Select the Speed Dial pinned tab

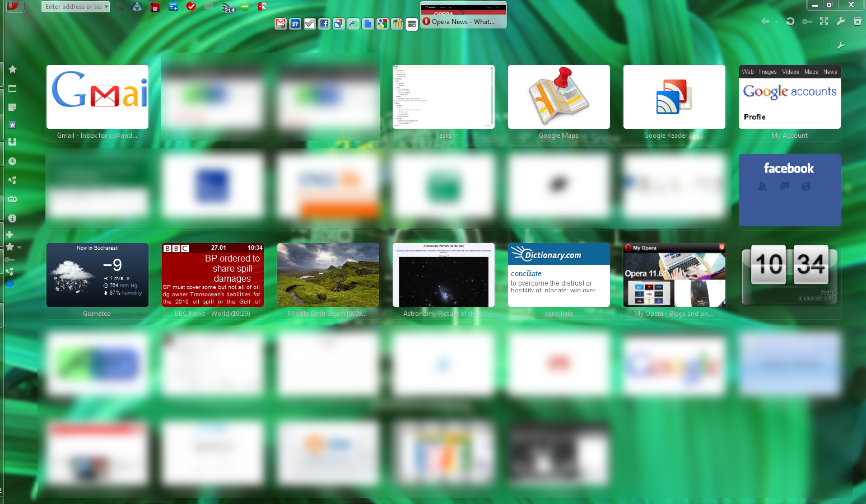click(x=412, y=24)
